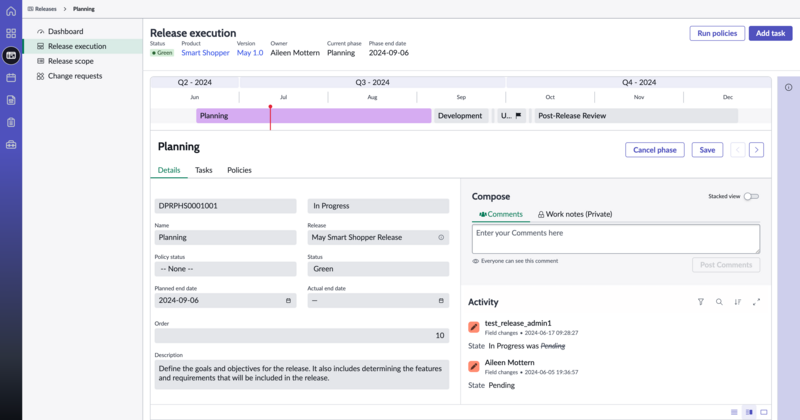Open calendar icon in the left rail
The width and height of the screenshot is (800, 420).
click(x=11, y=78)
